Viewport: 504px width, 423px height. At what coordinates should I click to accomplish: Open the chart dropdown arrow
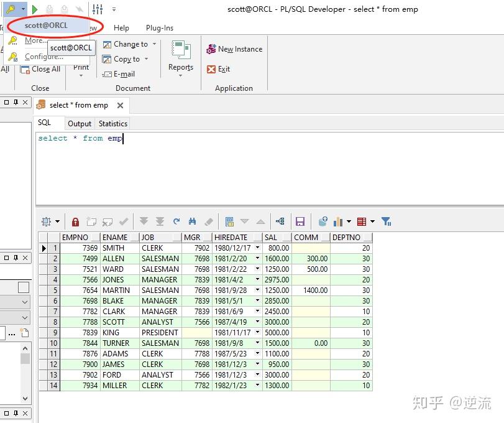349,221
